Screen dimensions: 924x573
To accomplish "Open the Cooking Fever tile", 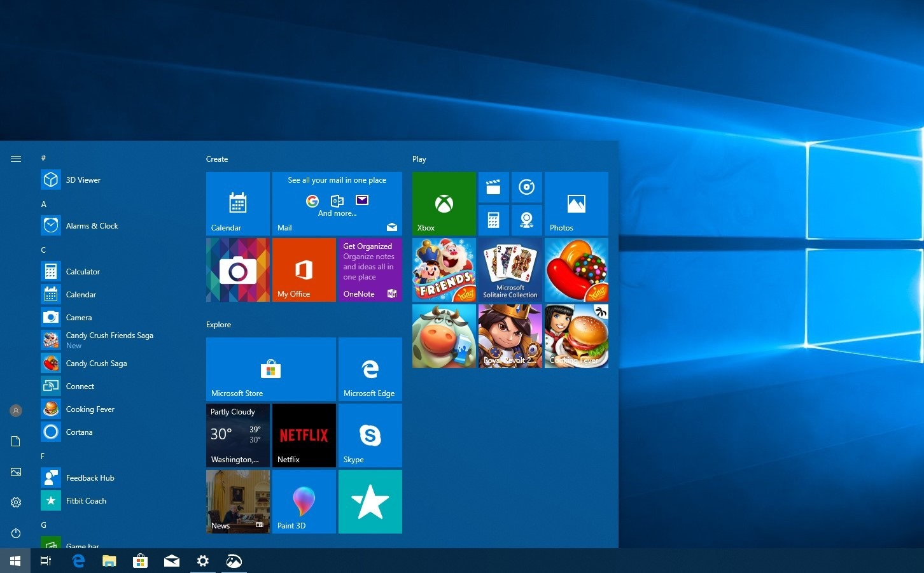I will click(x=577, y=336).
